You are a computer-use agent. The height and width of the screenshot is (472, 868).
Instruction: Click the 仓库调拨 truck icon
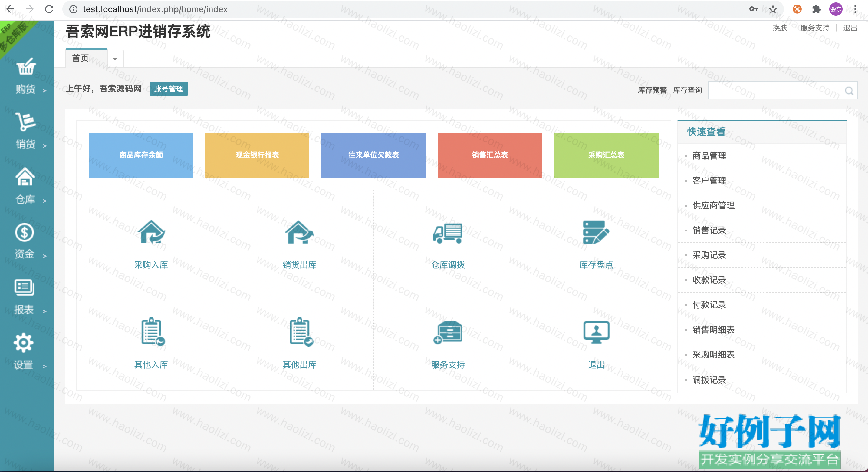[x=448, y=233]
